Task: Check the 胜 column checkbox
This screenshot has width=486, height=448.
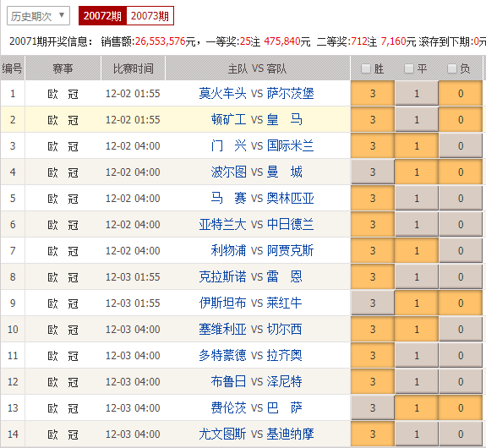Action: tap(366, 68)
